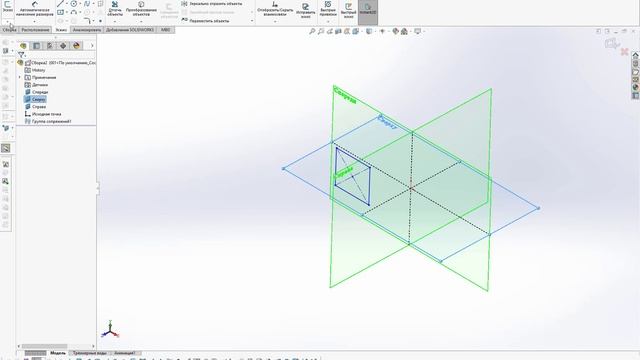Select the Справа plane in tree
The image size is (640, 360).
coord(36,107)
